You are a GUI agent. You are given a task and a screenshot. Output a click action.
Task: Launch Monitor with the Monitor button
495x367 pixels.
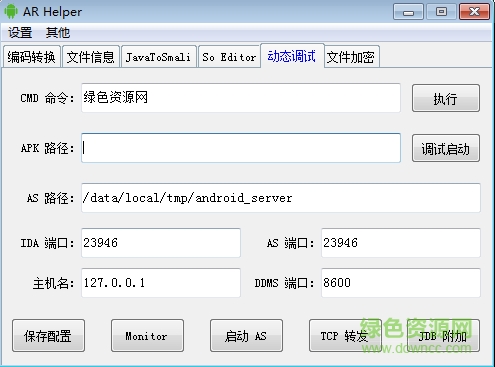[147, 336]
